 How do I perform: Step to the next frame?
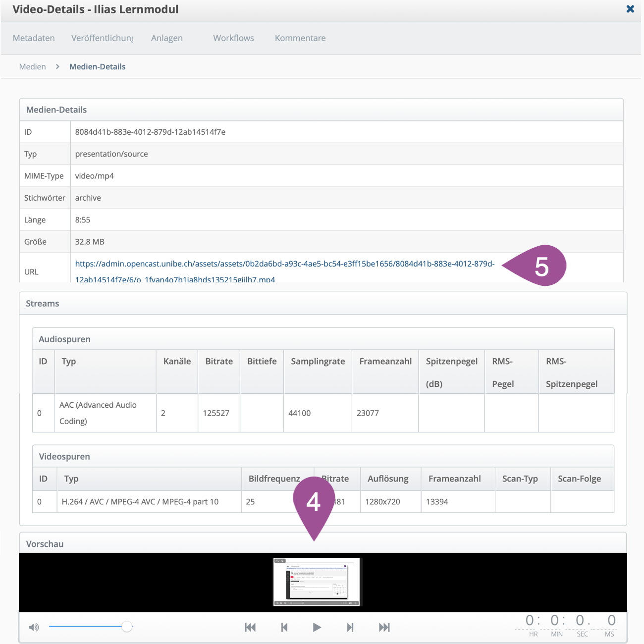[350, 627]
